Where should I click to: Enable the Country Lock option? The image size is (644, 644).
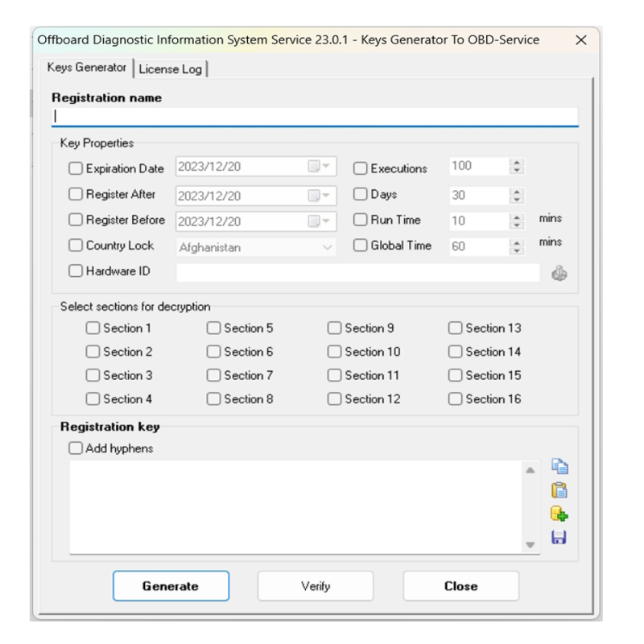pos(74,246)
